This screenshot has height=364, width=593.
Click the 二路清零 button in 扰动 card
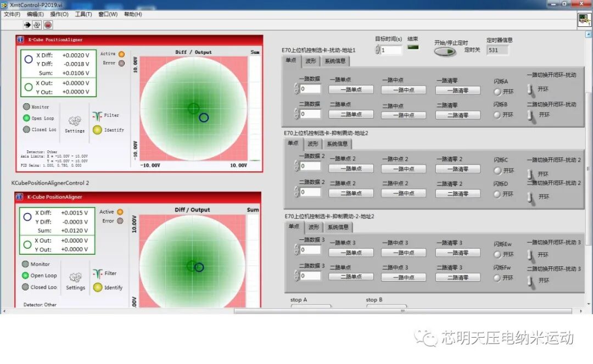point(457,115)
